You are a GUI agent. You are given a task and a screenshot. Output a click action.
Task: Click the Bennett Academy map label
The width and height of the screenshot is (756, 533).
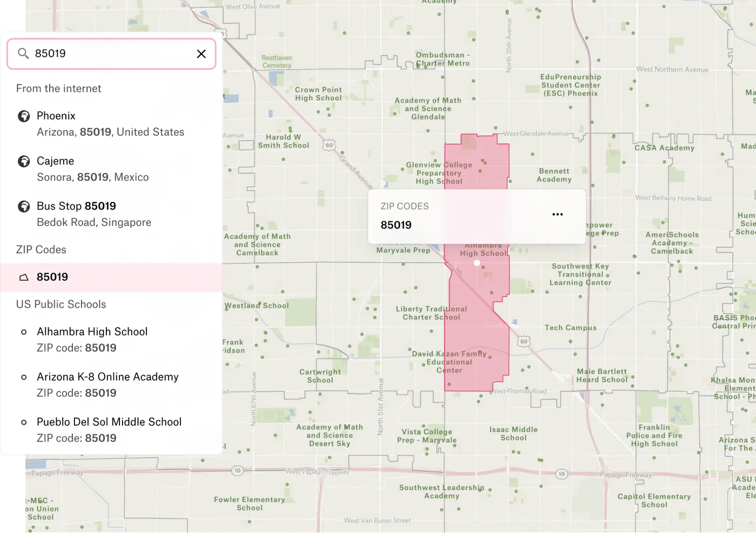(x=554, y=175)
